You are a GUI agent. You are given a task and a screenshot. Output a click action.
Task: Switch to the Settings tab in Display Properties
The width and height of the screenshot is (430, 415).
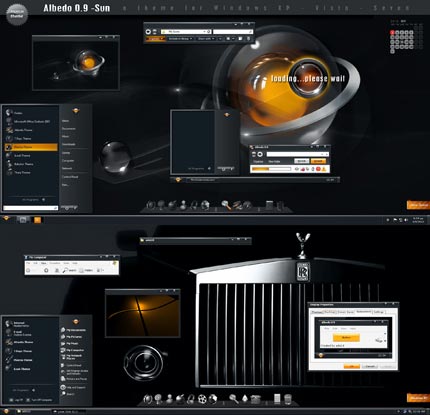click(378, 312)
